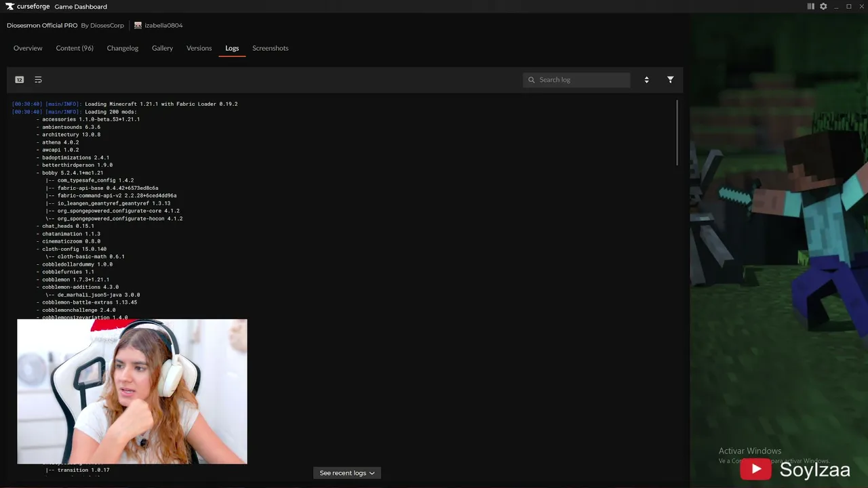
Task: Go to the Changelog tab
Action: (x=123, y=48)
